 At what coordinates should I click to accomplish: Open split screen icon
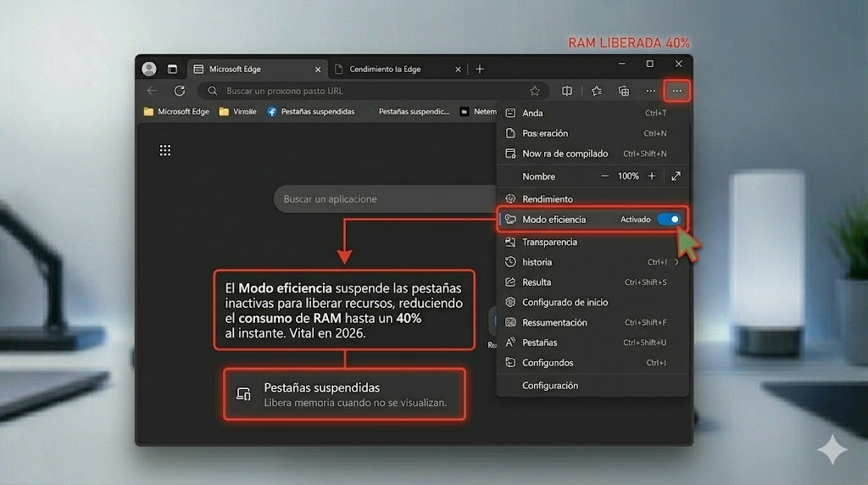click(567, 91)
